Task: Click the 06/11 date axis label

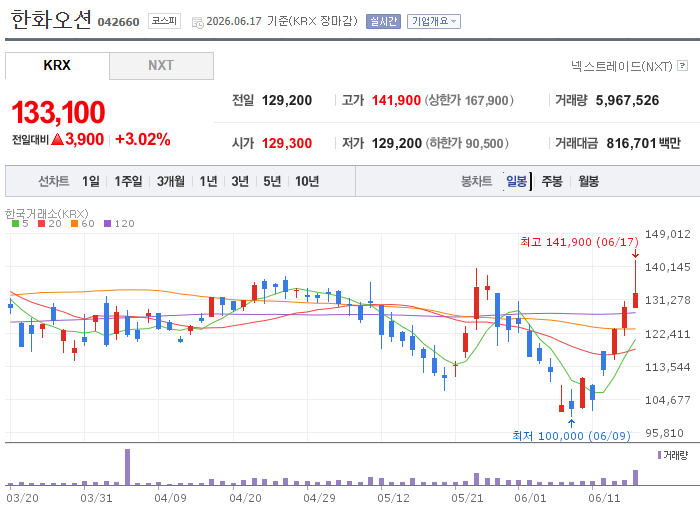Action: 604,498
